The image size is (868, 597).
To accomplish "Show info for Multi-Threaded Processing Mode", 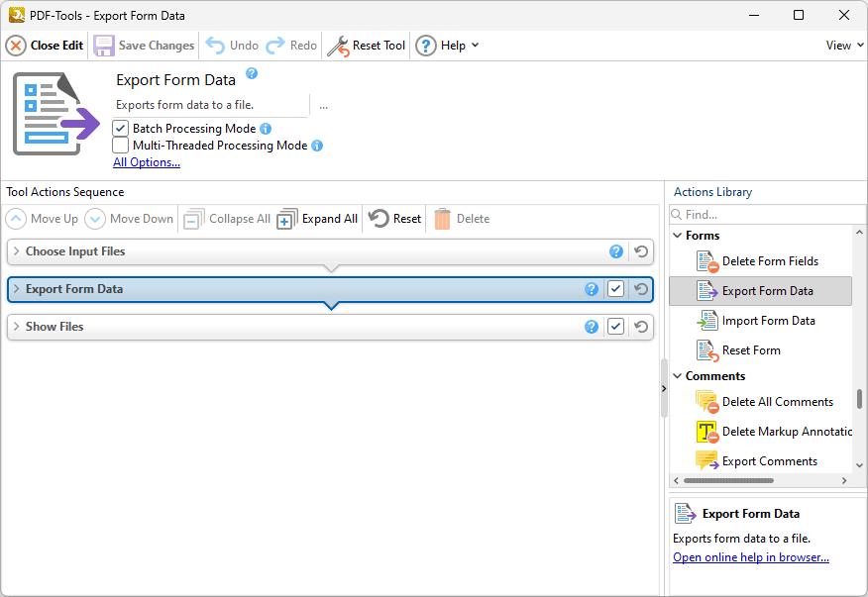I will (317, 146).
